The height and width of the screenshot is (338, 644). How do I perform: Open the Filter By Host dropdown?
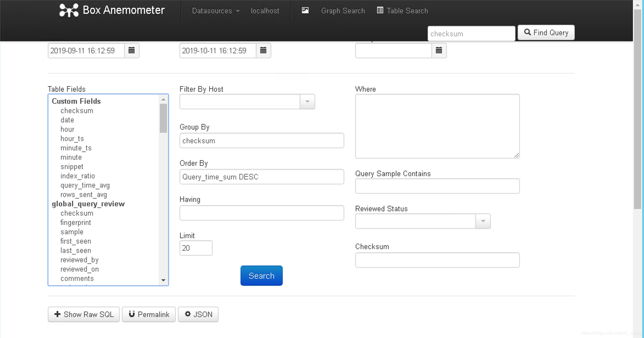click(x=307, y=102)
